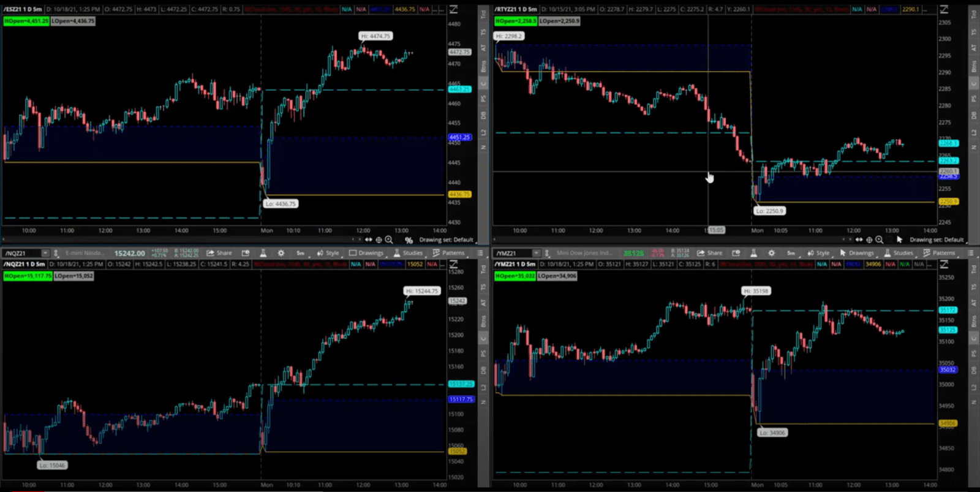The image size is (980, 492).
Task: Click the HOpen=4,451.25 label on /ESZ21
Action: click(26, 21)
